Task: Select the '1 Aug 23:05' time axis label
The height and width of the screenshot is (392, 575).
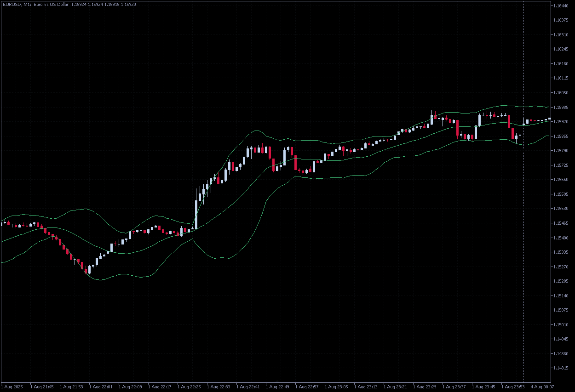Action: pos(336,386)
